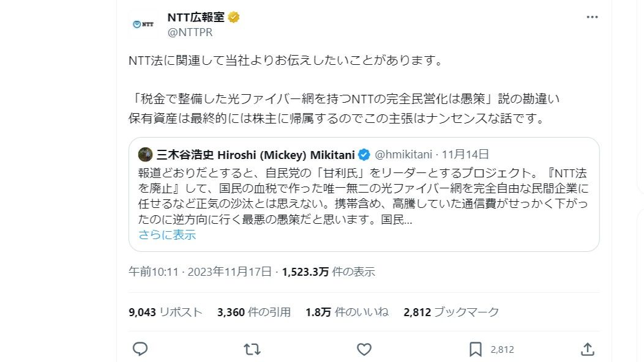
Task: Like the post with heart icon
Action: coord(364,349)
